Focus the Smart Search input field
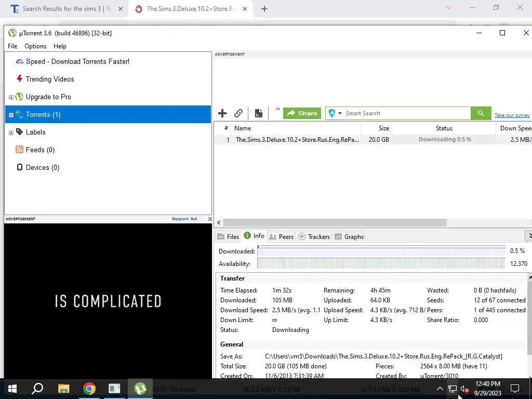532x399 pixels. (407, 113)
